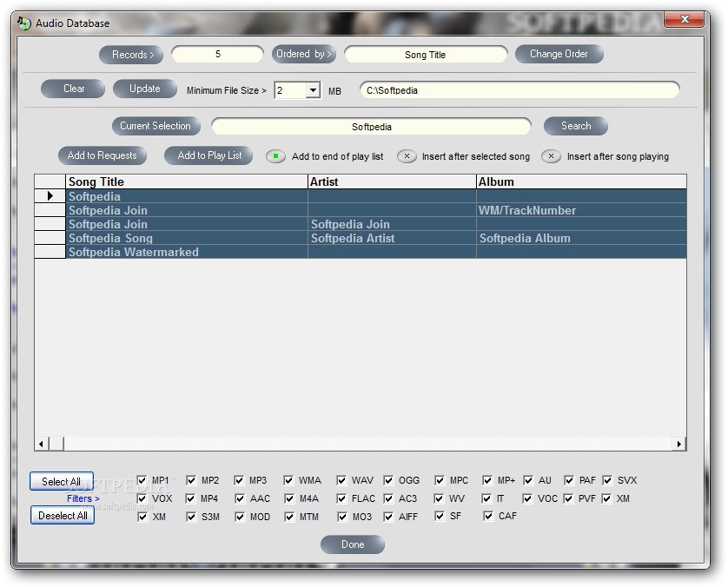728x587 pixels.
Task: Click Add to Requests
Action: pos(103,155)
